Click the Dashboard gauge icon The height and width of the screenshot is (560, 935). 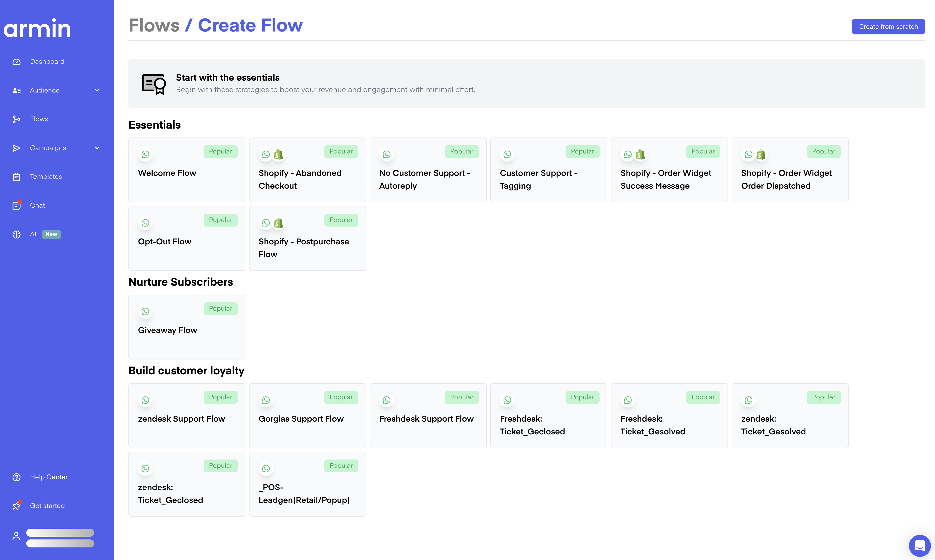(16, 61)
